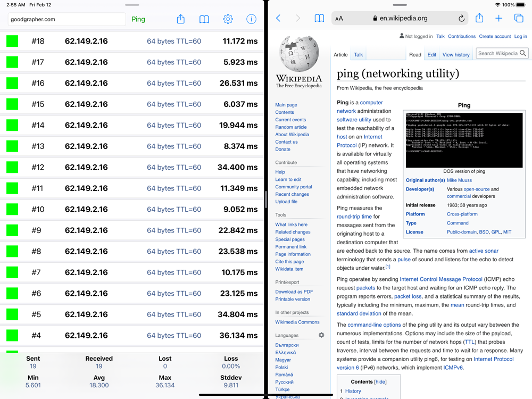This screenshot has width=532, height=399.
Task: Hide the Contents box
Action: click(380, 381)
